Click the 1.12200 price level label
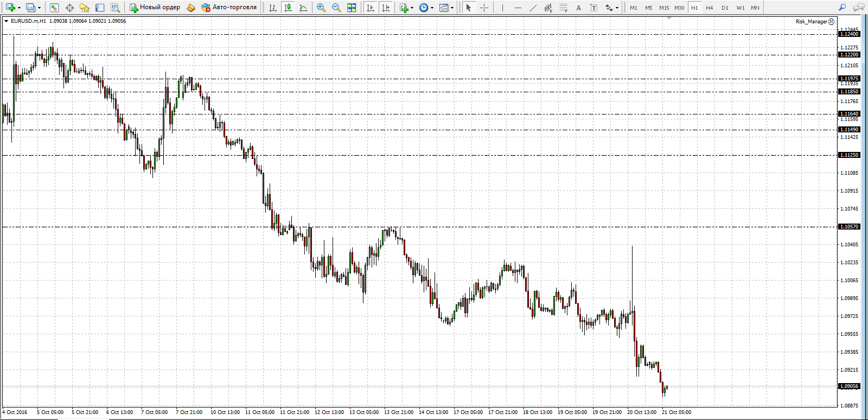The height and width of the screenshot is (420, 868). 850,55
